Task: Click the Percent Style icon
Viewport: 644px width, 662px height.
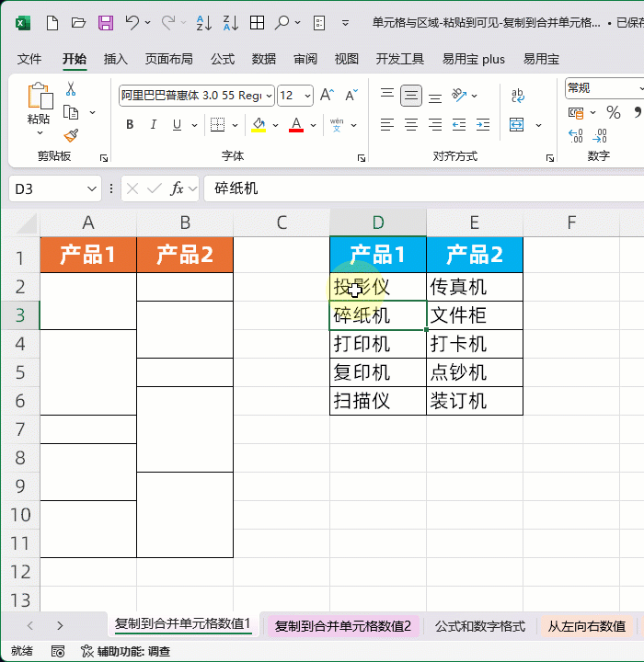Action: click(x=613, y=112)
